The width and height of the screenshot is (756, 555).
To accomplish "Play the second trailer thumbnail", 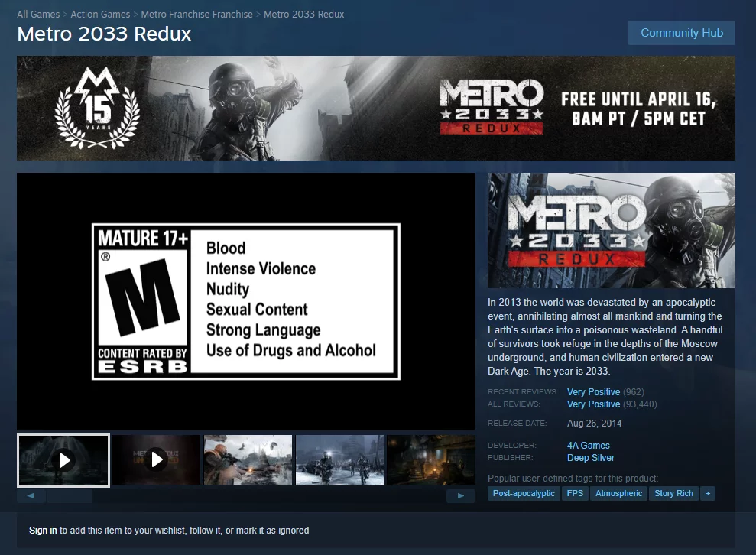I will point(156,460).
